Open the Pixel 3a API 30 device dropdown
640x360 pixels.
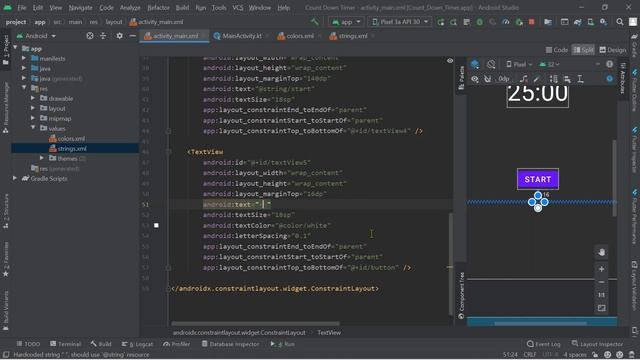[400, 22]
